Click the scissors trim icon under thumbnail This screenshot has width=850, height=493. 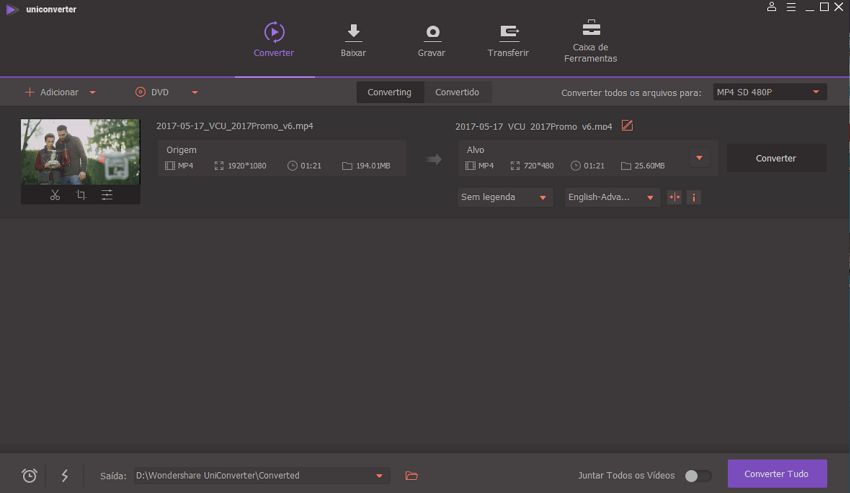click(x=55, y=195)
